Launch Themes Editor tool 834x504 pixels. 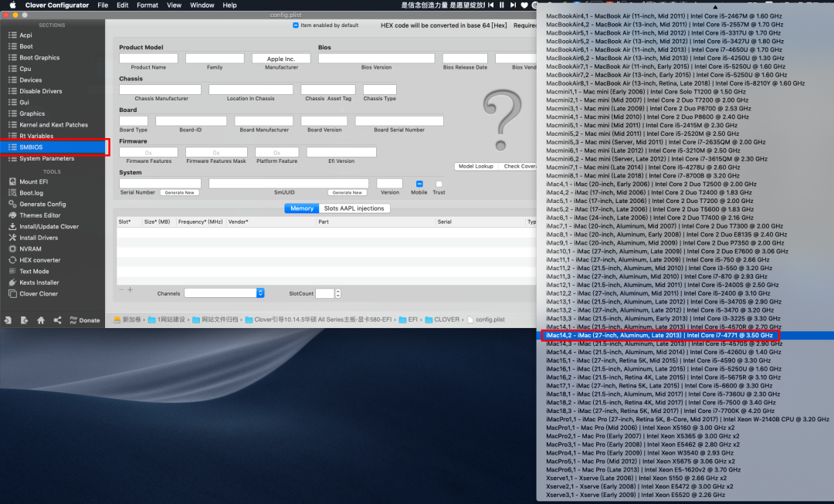click(40, 215)
